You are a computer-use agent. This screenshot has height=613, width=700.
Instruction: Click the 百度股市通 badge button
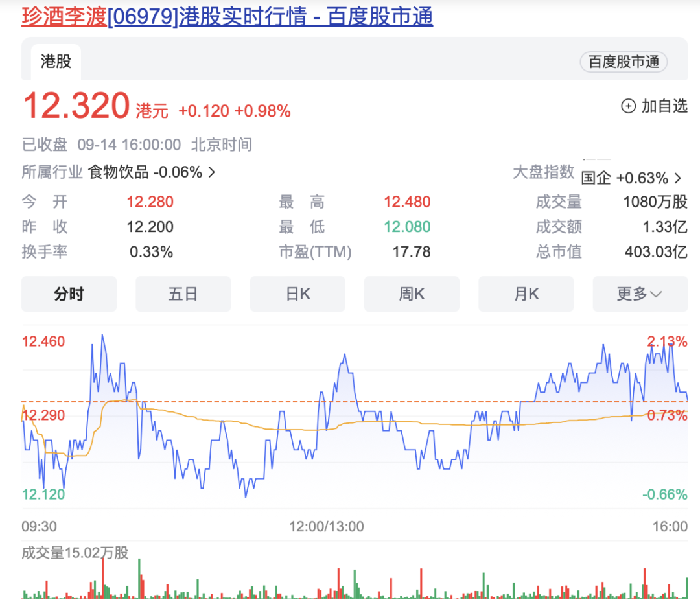[624, 62]
